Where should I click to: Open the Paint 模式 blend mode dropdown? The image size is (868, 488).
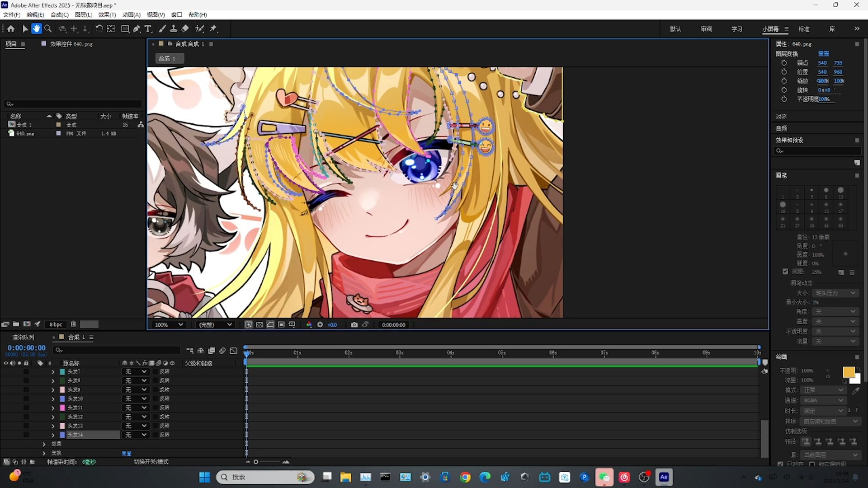[823, 390]
